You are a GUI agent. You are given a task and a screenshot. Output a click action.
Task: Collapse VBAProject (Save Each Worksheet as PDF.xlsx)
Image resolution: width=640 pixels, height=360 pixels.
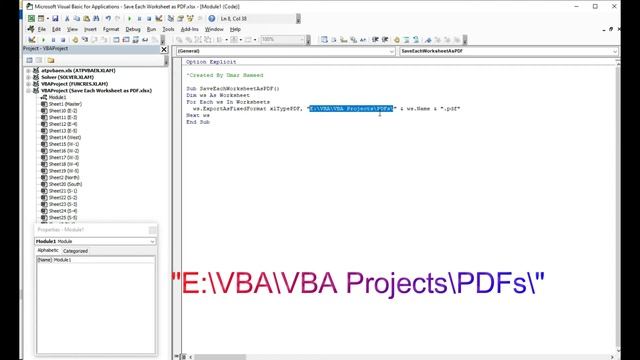pyautogui.click(x=29, y=91)
